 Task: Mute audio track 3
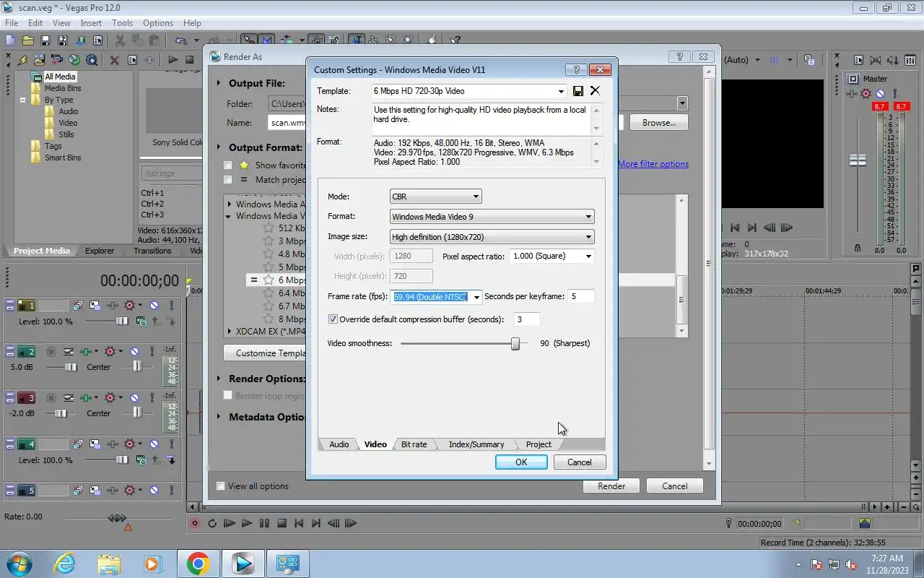134,398
